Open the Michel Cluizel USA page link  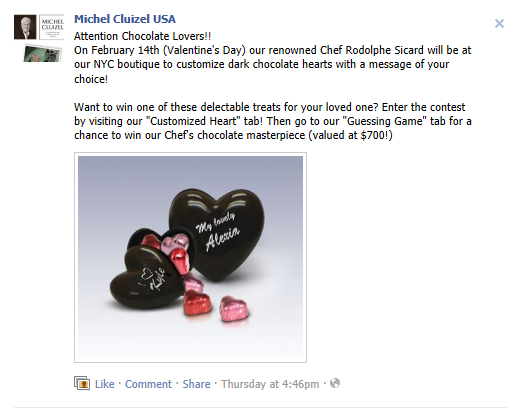pyautogui.click(x=125, y=19)
